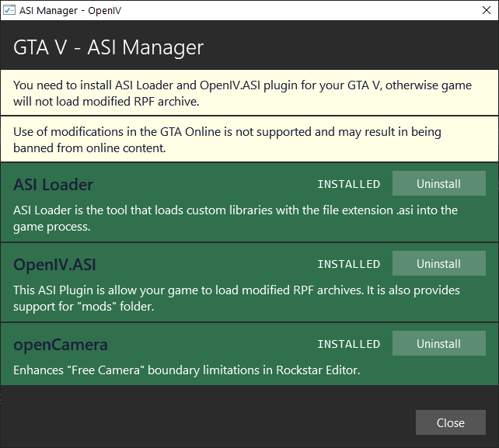Uninstall the openCamera plugin

439,343
